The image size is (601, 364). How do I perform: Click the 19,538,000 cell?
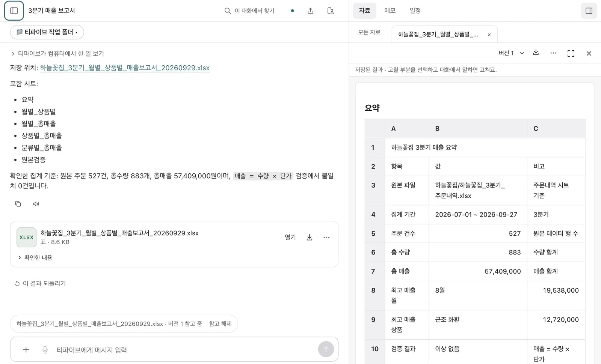[x=556, y=295]
